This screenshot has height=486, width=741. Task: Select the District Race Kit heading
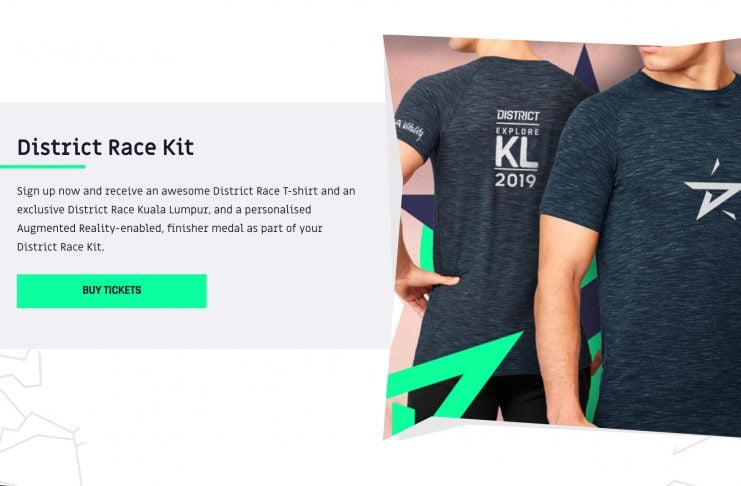tap(105, 147)
